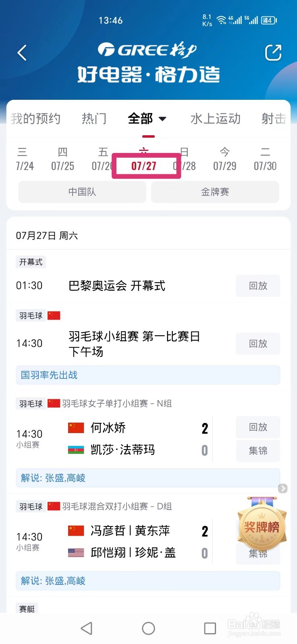Viewport: 297px width, 644px height.
Task: Open the 奖牌榜 medal badge
Action: tap(262, 524)
